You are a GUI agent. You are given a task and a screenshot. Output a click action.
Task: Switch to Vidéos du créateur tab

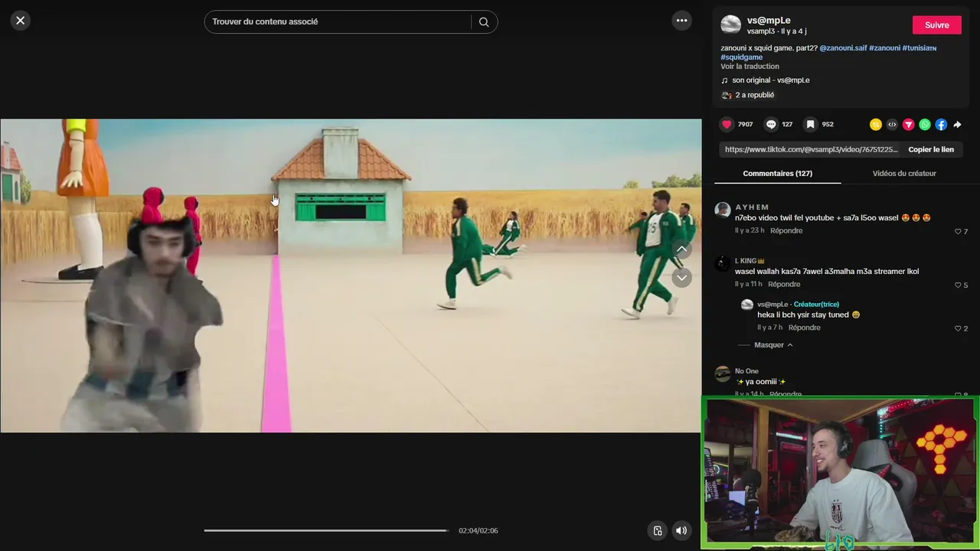point(904,174)
